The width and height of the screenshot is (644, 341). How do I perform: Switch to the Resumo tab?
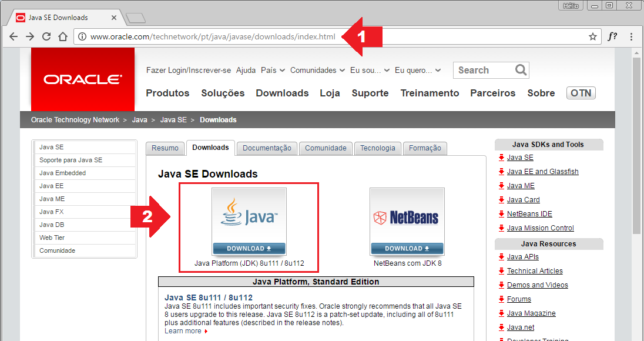(x=165, y=148)
